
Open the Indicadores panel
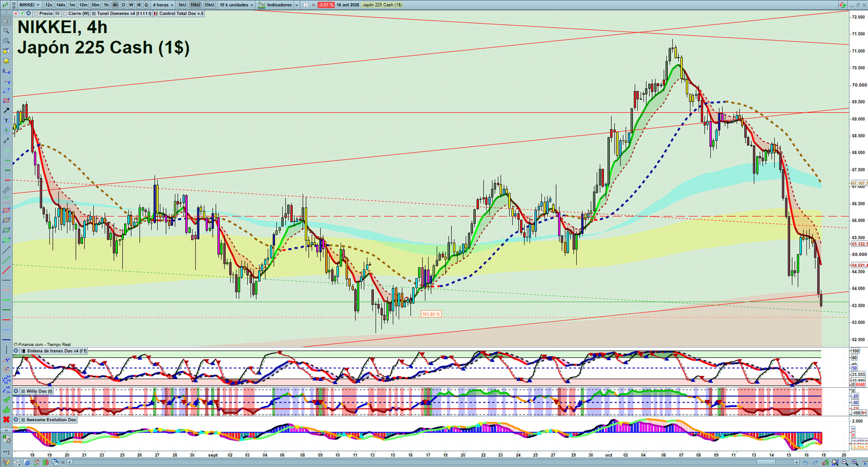click(275, 5)
